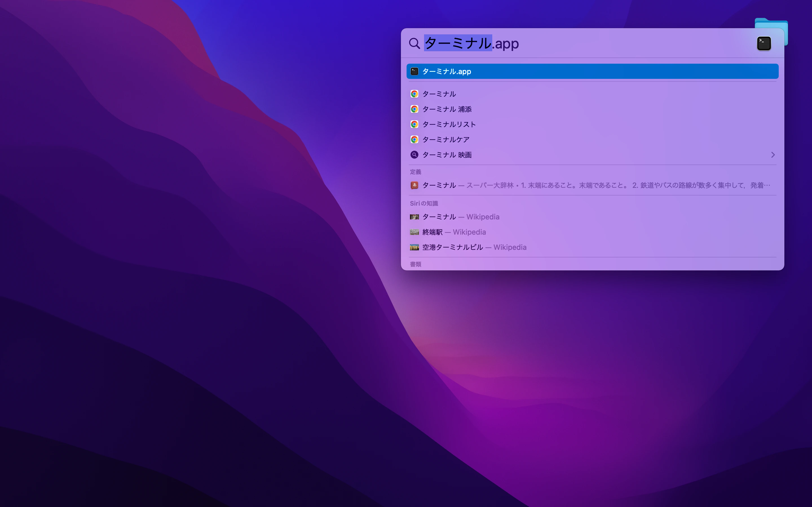Click the Spotlight magnifying glass icon
This screenshot has width=812, height=507.
click(x=414, y=43)
